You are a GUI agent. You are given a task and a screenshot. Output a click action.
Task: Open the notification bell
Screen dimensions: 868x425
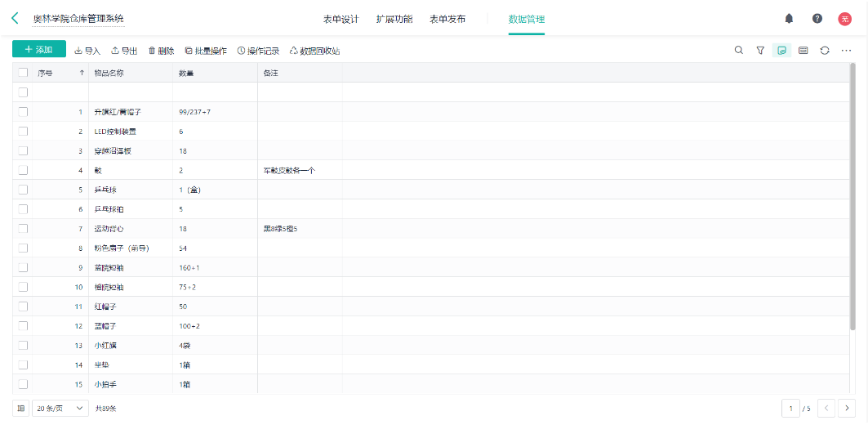789,18
